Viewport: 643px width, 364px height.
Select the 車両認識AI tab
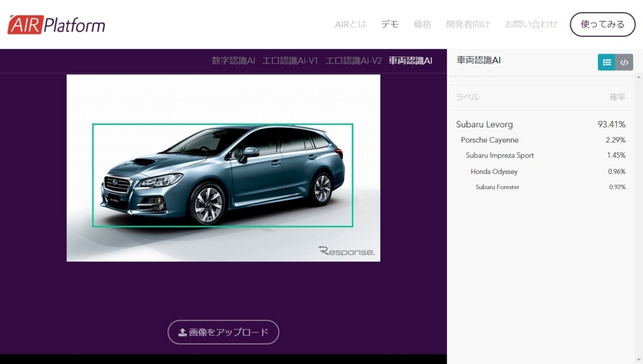point(411,61)
